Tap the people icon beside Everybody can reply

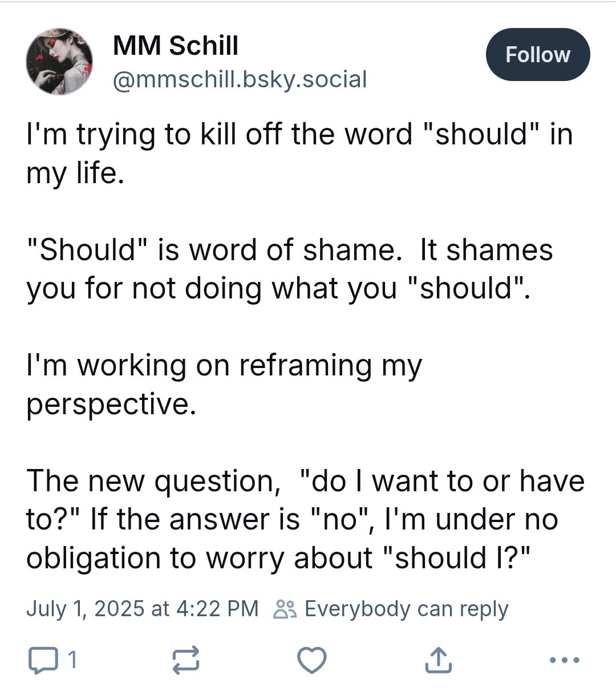285,609
